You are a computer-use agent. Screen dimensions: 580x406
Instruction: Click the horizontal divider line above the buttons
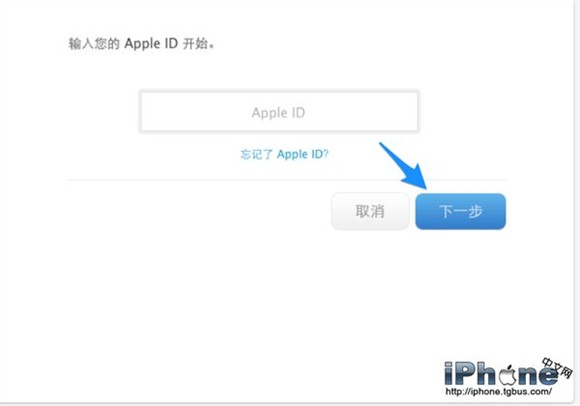287,180
